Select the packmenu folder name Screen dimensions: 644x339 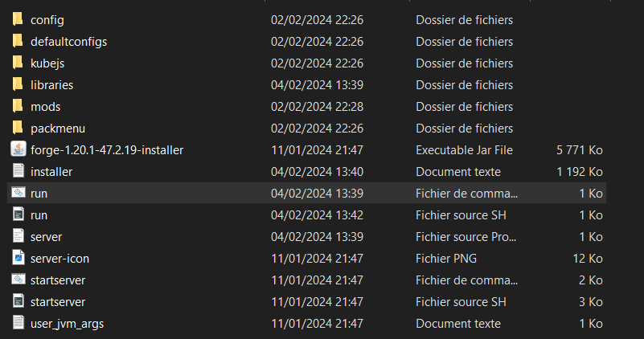[58, 128]
